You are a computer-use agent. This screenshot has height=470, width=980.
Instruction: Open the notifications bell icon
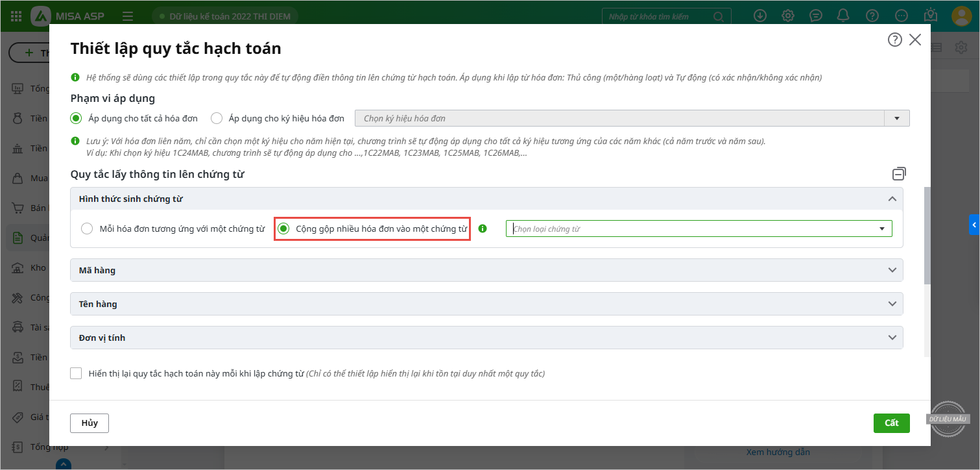pyautogui.click(x=843, y=16)
